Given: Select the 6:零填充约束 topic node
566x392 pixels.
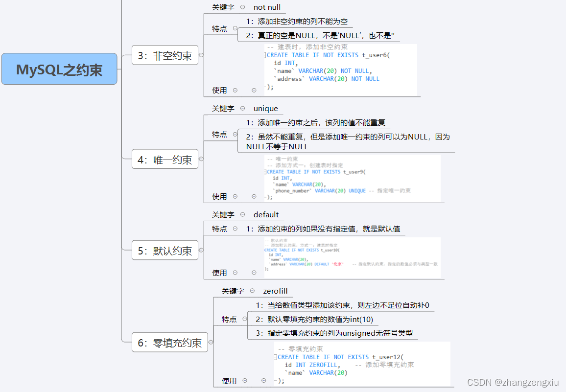Looking at the screenshot, I should (170, 342).
